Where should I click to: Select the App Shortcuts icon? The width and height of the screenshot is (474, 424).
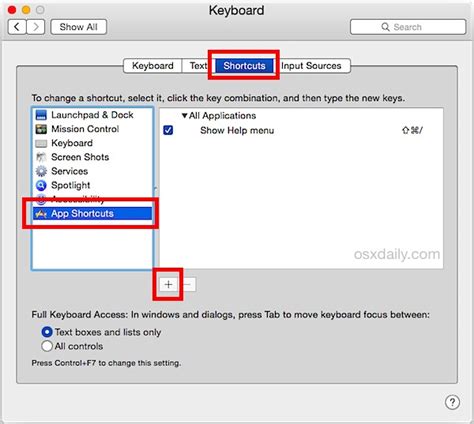41,213
